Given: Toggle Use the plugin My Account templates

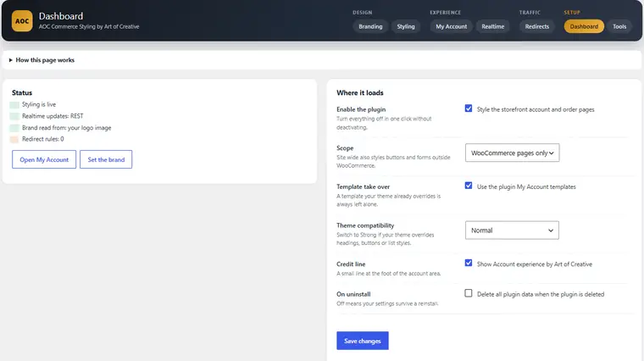Looking at the screenshot, I should (469, 186).
